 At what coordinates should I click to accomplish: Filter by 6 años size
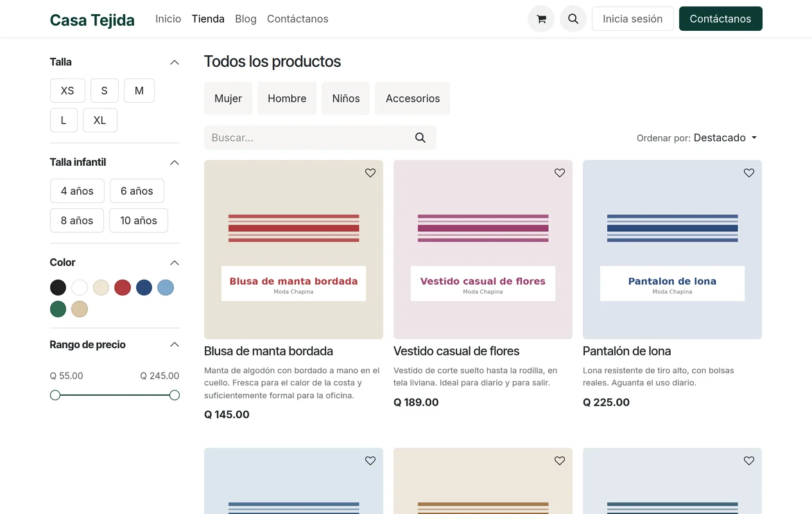(x=137, y=191)
